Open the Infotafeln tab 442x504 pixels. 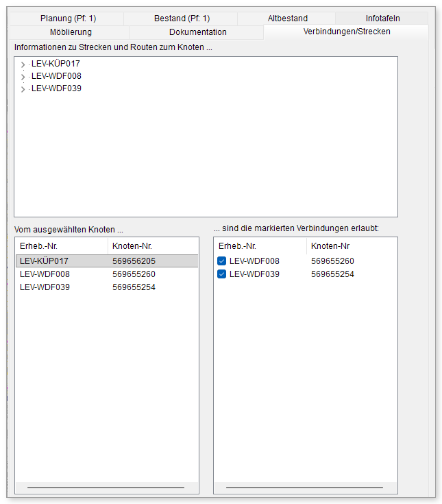(382, 19)
